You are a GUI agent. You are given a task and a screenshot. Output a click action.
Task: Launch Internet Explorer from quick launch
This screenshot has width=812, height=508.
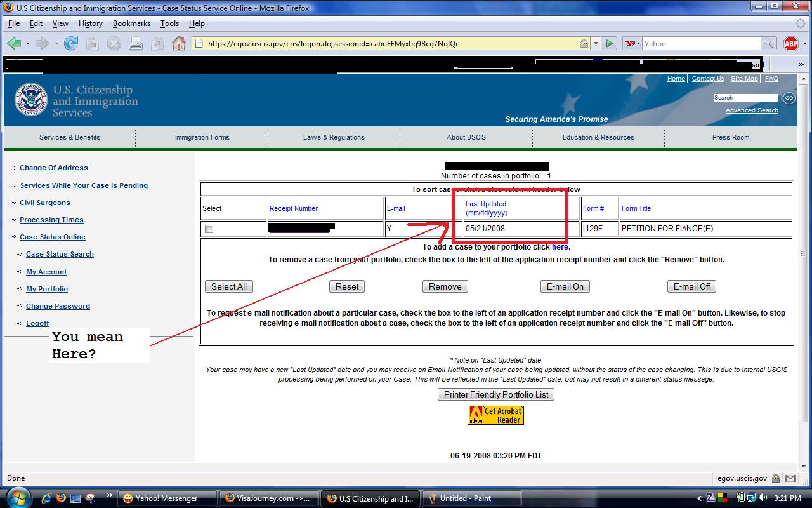[x=47, y=498]
